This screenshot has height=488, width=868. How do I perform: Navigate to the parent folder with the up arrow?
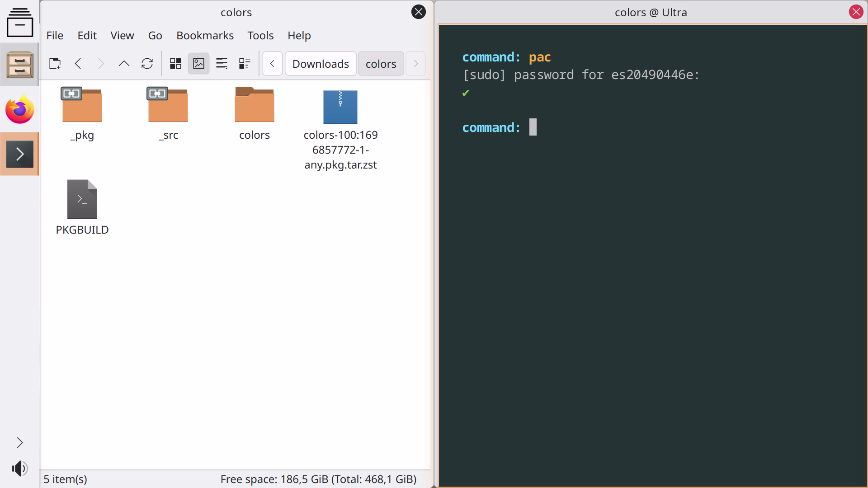[124, 64]
